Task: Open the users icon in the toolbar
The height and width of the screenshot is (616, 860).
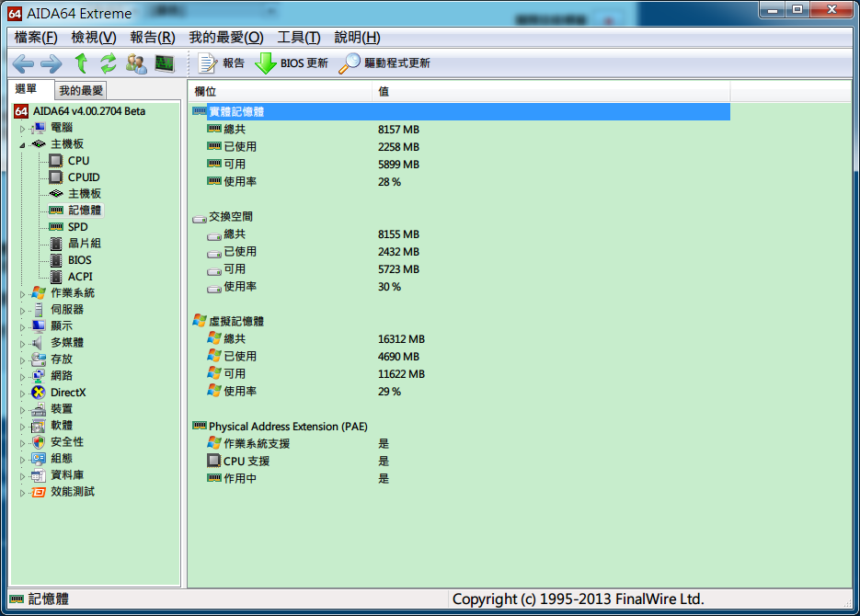Action: 136,63
